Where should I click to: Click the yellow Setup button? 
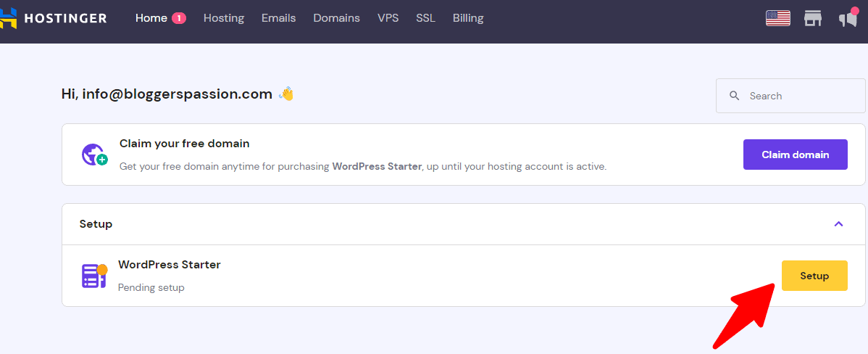point(814,276)
